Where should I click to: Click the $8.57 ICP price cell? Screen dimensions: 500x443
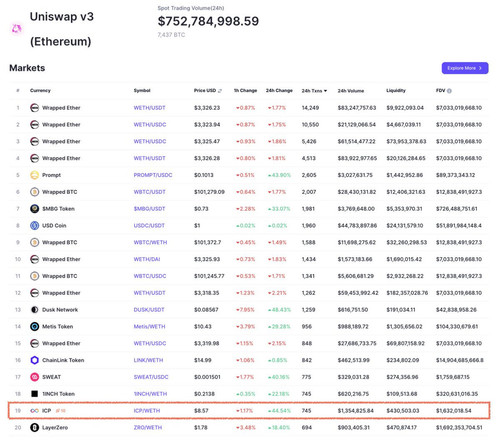[x=201, y=411]
